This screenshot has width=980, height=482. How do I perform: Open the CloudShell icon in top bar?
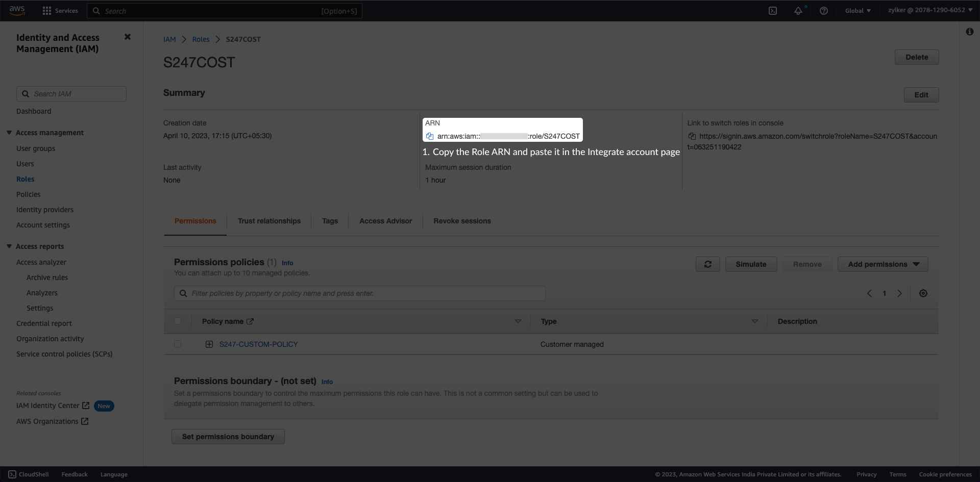[x=773, y=11]
